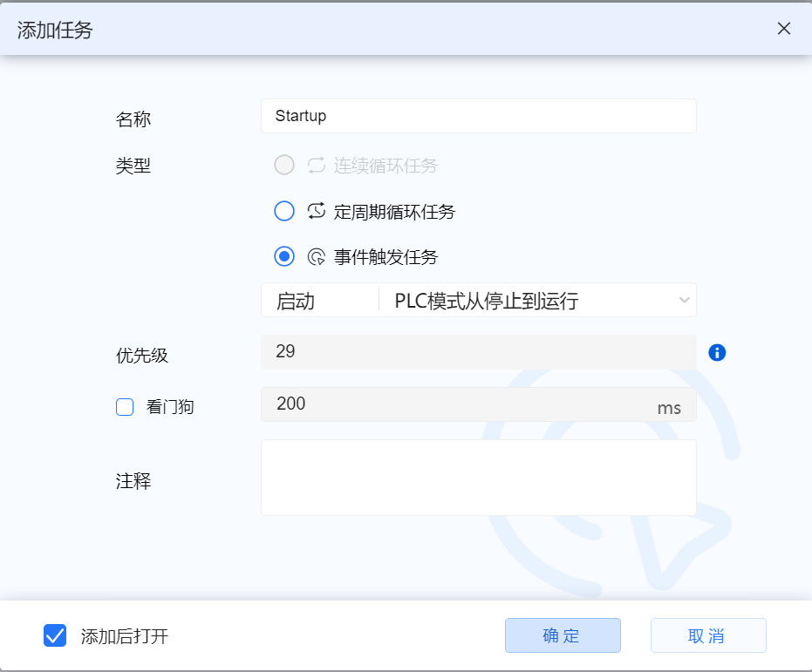Uncheck the 添加后打开 checkbox

55,635
